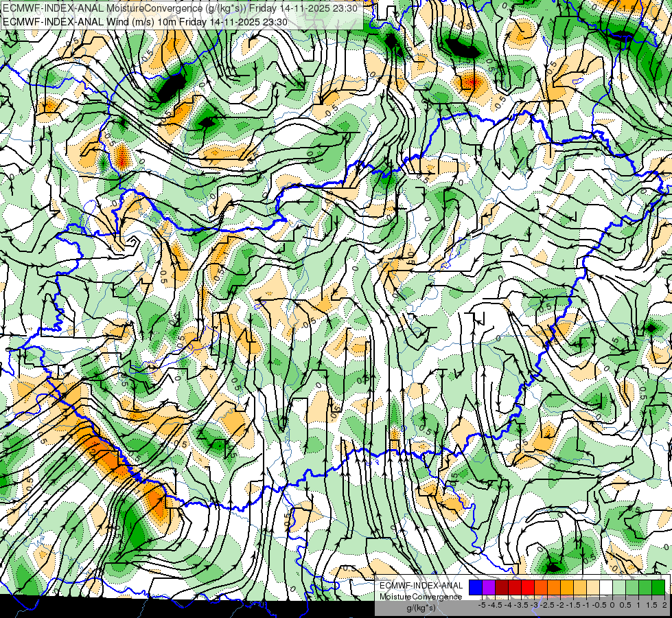The width and height of the screenshot is (672, 618).
Task: Click the legend tick label -1.5
Action: pos(574,605)
